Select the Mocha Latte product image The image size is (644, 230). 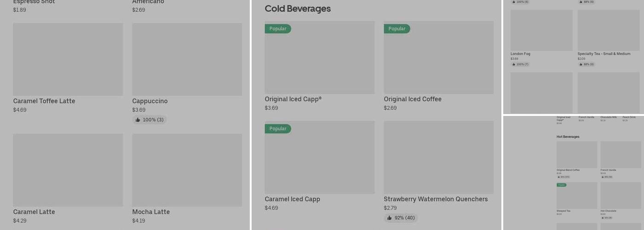coord(187,170)
